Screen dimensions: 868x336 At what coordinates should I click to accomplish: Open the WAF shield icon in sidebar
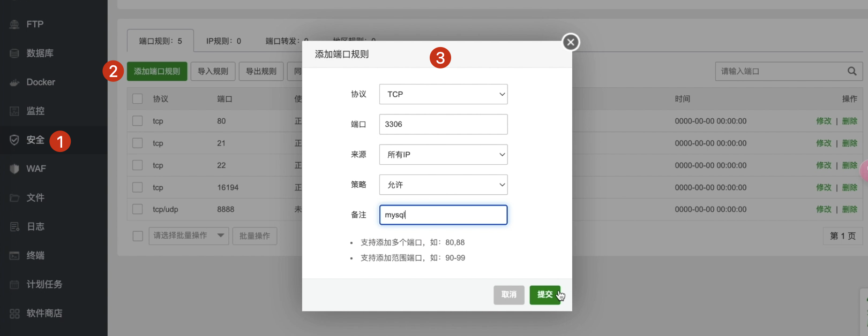click(x=14, y=169)
